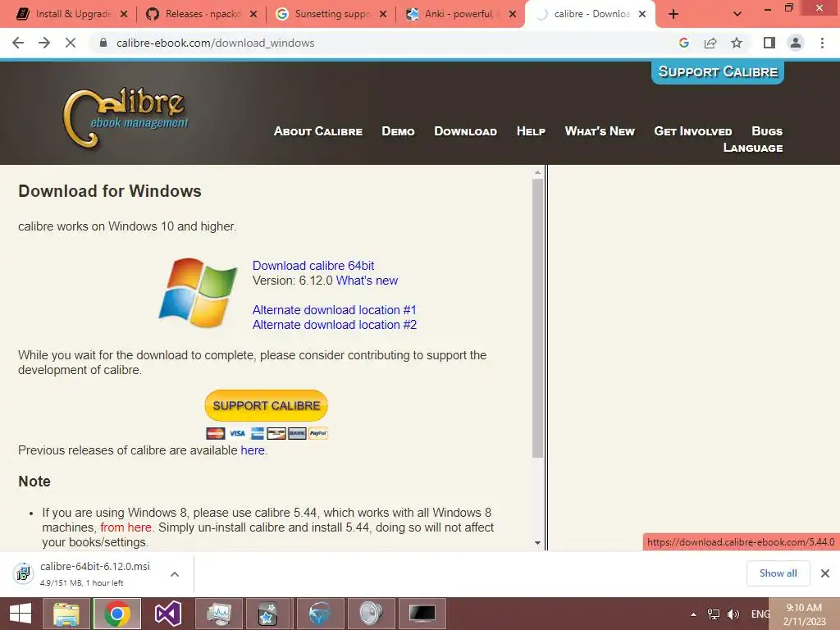Switch to the Sunsetting support tab

point(332,14)
